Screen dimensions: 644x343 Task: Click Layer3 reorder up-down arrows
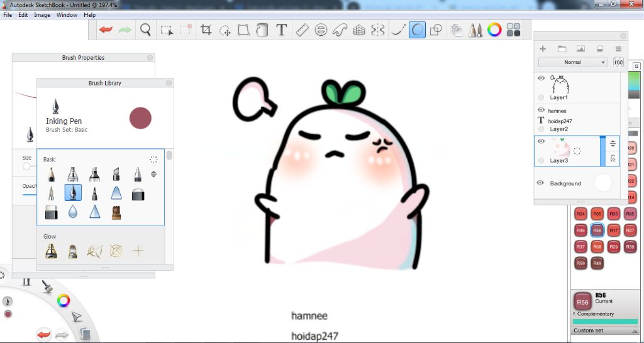pyautogui.click(x=613, y=144)
